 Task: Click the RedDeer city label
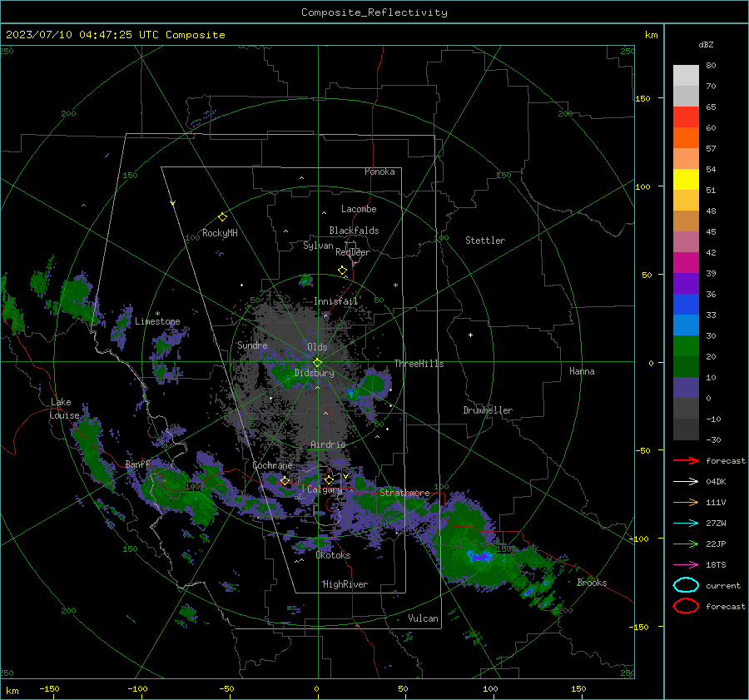353,252
